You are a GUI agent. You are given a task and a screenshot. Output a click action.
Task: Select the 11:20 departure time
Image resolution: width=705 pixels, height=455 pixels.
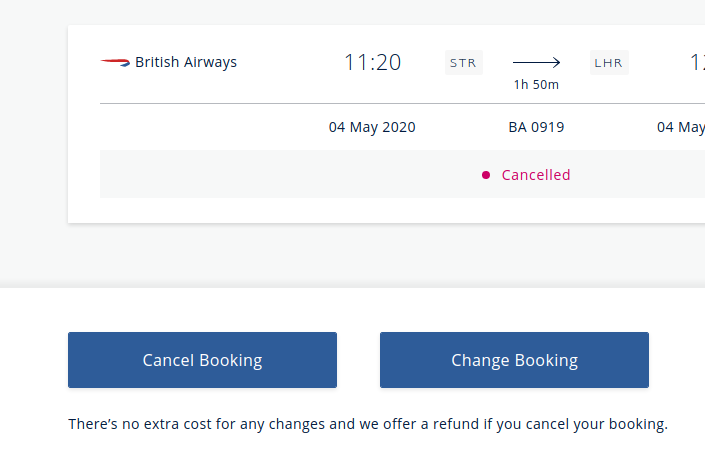tap(372, 62)
